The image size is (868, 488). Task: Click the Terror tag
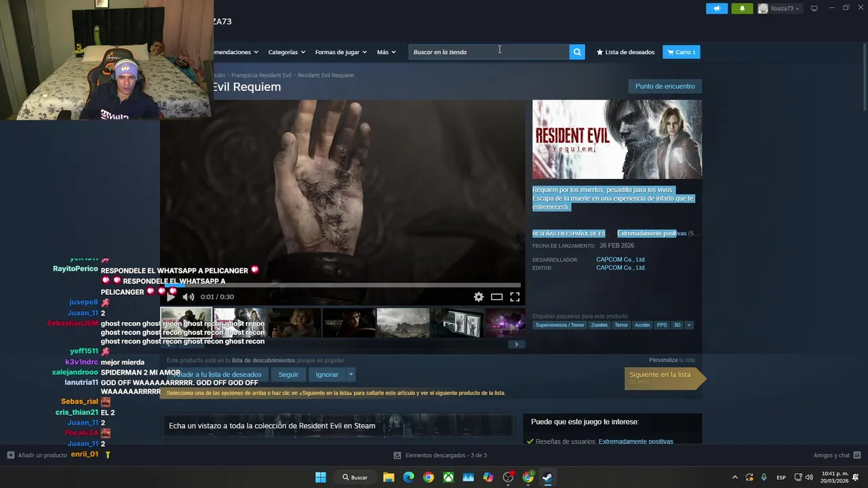(621, 325)
